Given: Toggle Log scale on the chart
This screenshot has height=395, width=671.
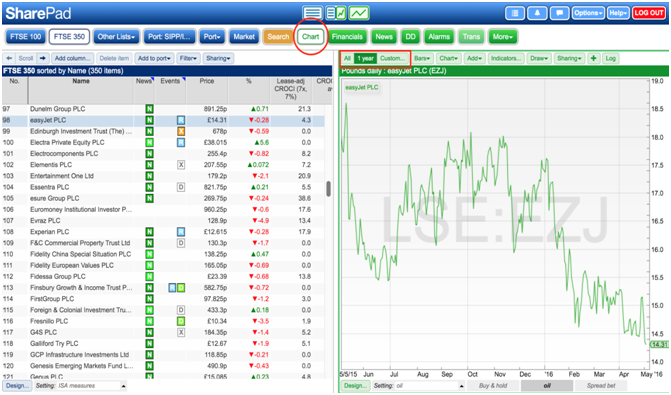Looking at the screenshot, I should coord(611,58).
